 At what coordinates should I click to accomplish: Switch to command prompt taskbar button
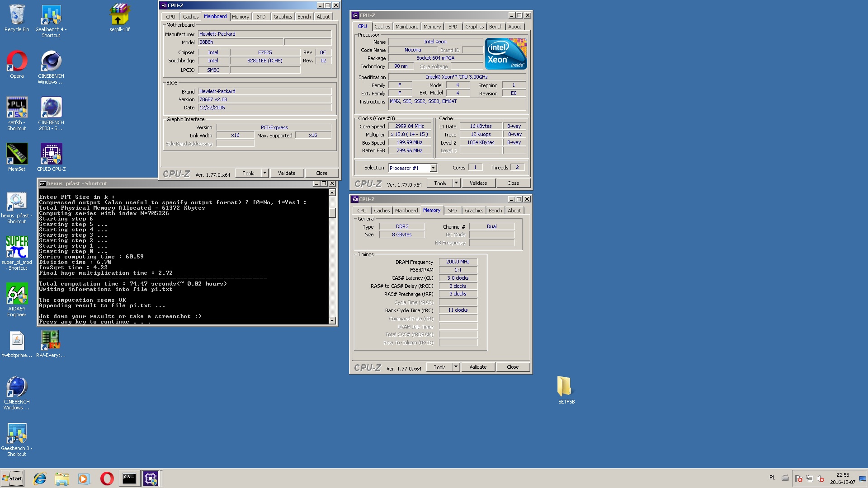(129, 479)
